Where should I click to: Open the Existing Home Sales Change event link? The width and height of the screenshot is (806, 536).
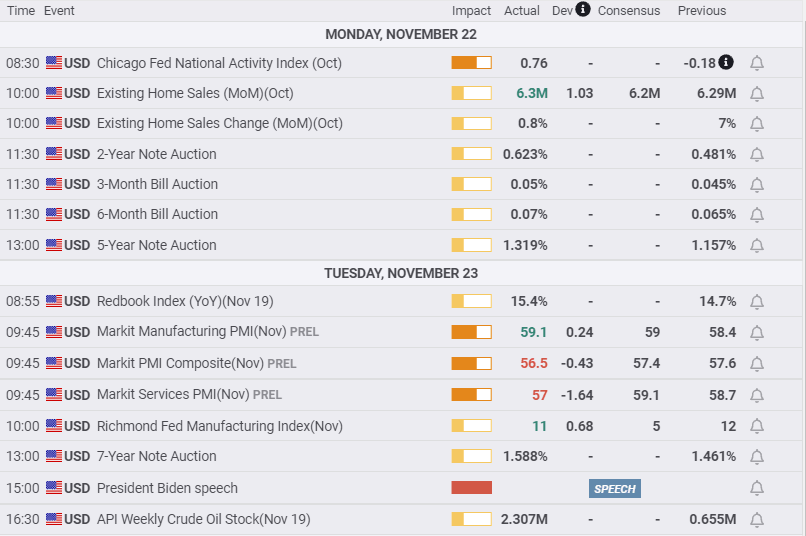point(219,124)
